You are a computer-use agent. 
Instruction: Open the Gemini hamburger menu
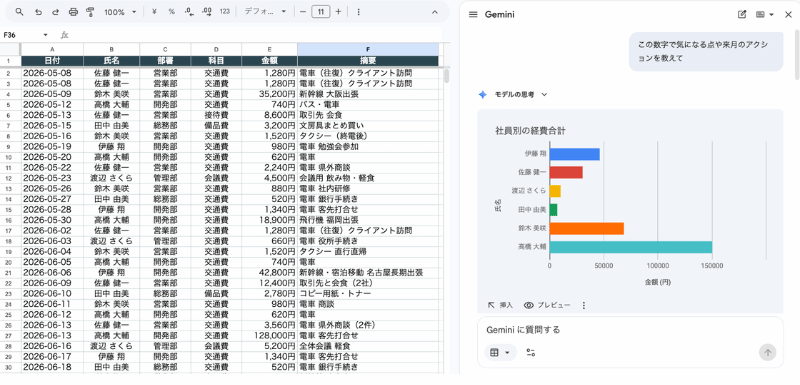pyautogui.click(x=473, y=15)
